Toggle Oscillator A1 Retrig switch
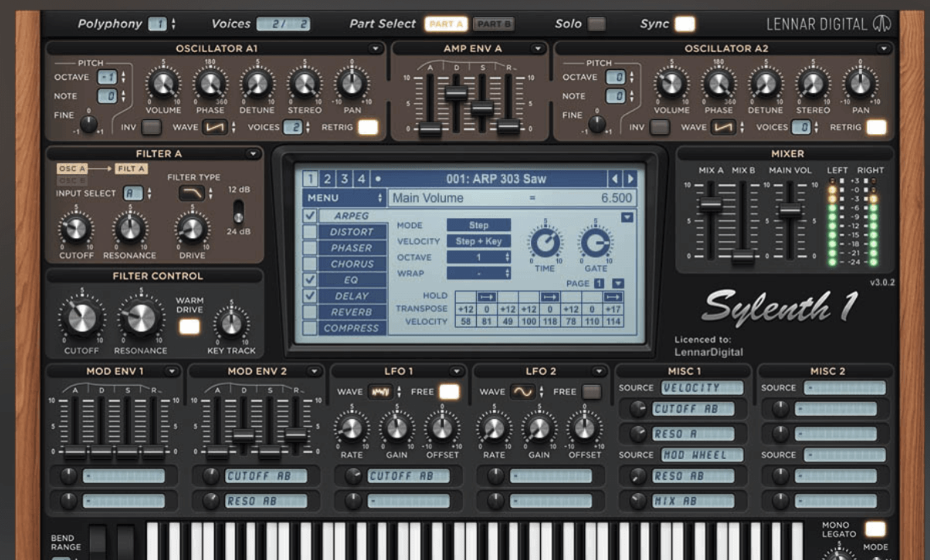 click(368, 127)
